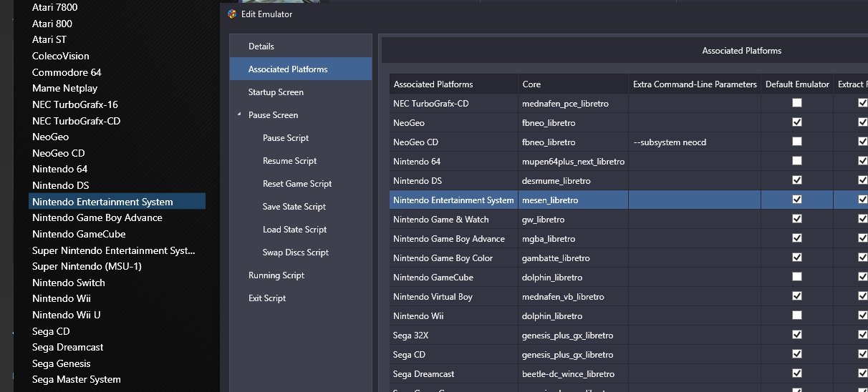The image size is (868, 392).
Task: Select the gambatte_libretro core cell
Action: pyautogui.click(x=573, y=258)
